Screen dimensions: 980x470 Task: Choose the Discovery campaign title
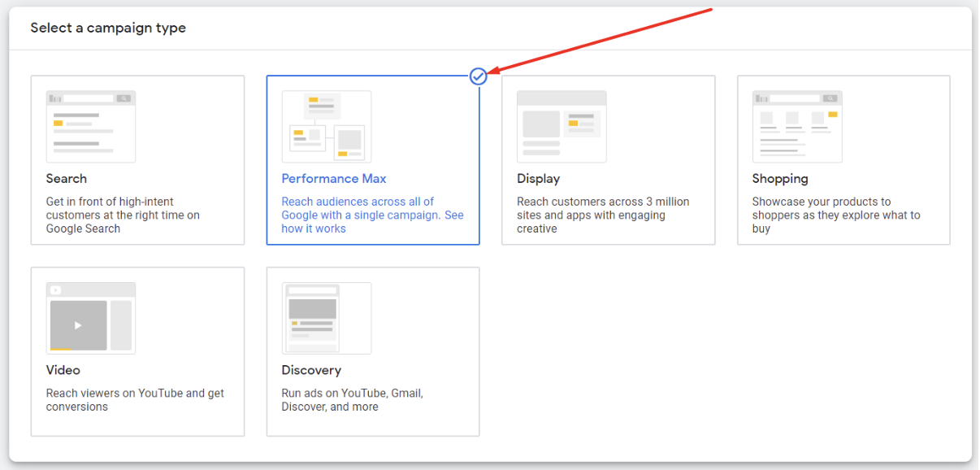(311, 370)
